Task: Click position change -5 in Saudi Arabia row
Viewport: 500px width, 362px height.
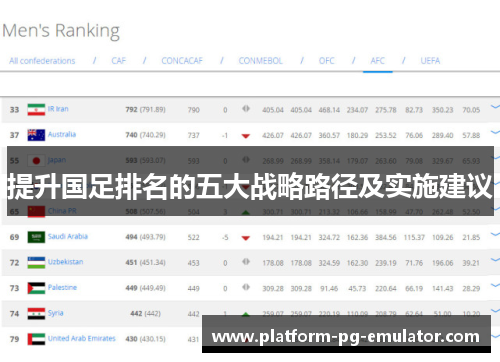Action: pos(225,238)
